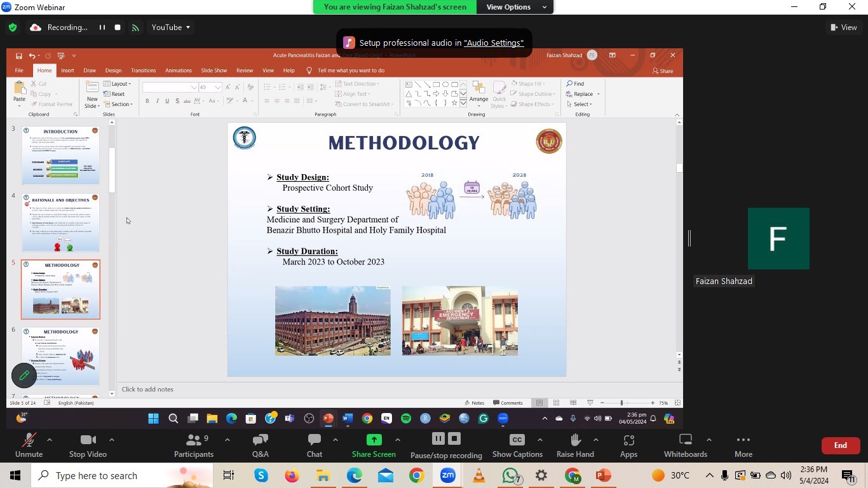The height and width of the screenshot is (488, 868).
Task: Select the Design ribbon tab
Action: (113, 71)
